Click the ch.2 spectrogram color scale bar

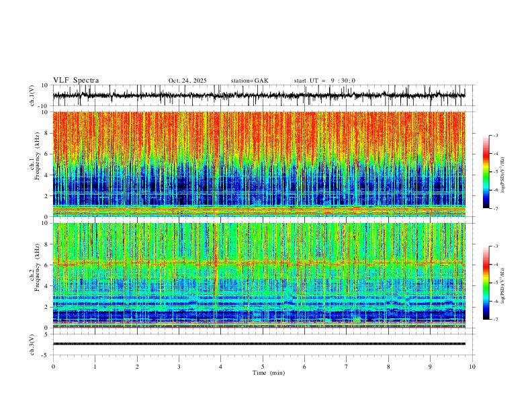pyautogui.click(x=486, y=283)
